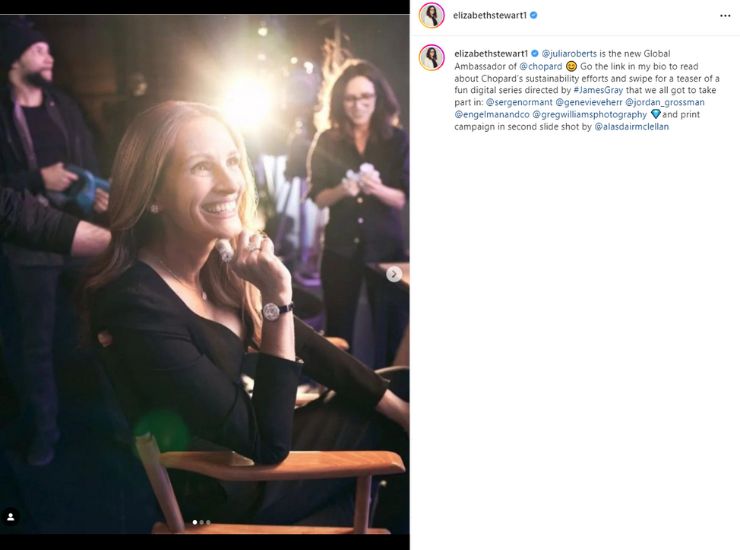The image size is (740, 550).
Task: Click the profile avatar in the post header
Action: tap(432, 16)
